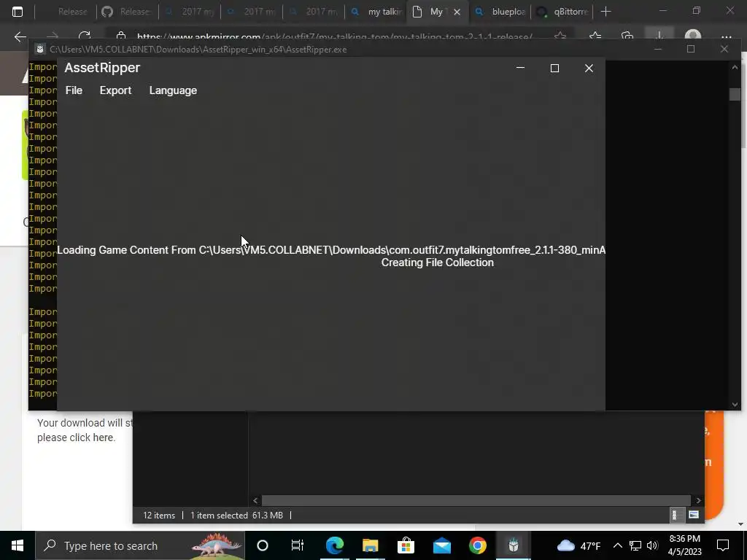747x560 pixels.
Task: Click the File Explorer horizontal scrollbar track
Action: coord(476,500)
